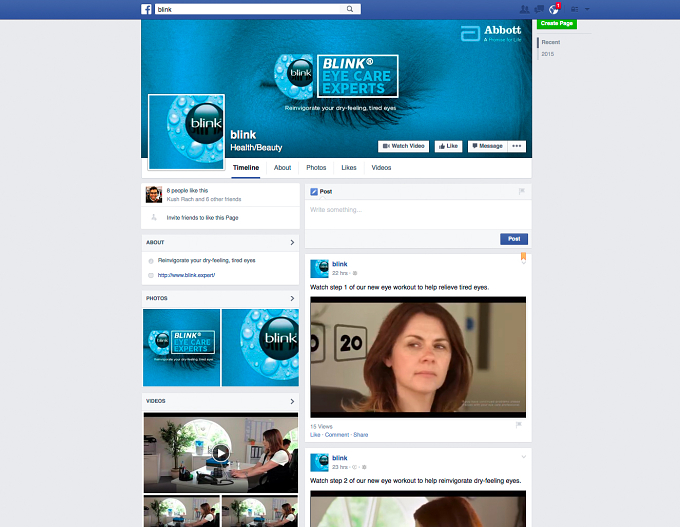Click the globe icon beside the website link

pos(151,275)
